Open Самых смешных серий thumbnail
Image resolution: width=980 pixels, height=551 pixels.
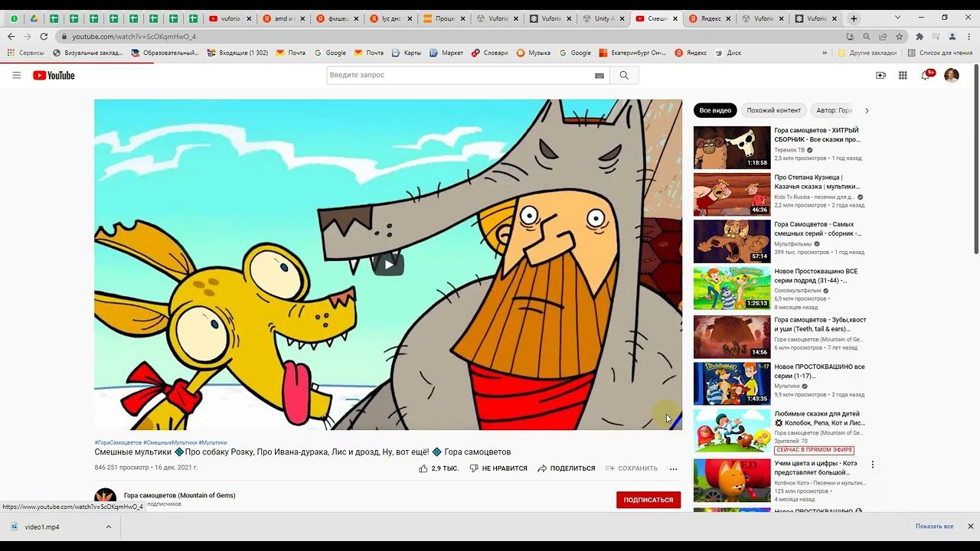pyautogui.click(x=732, y=242)
